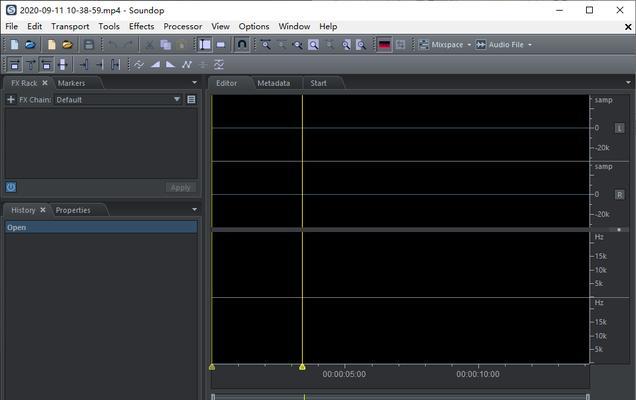Open a file with the yellow document icon

pos(52,45)
